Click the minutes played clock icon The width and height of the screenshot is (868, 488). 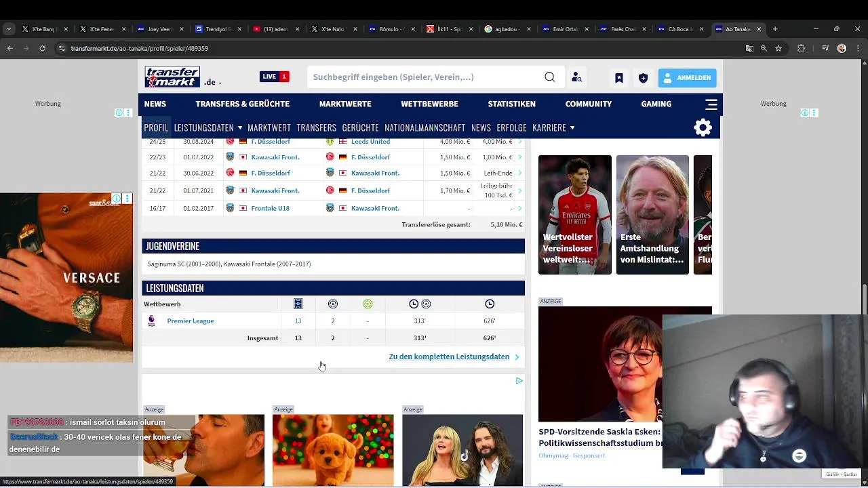click(x=490, y=304)
